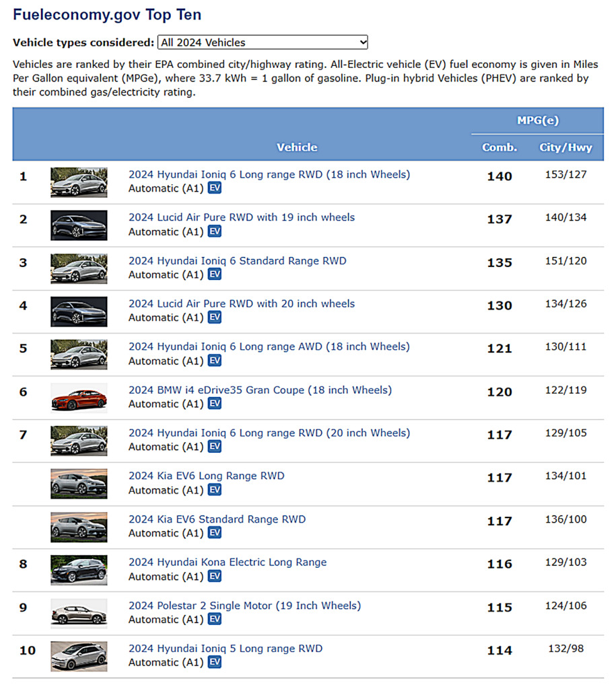Screen dimensions: 616x689
Task: Click city/hwy value 134/101
Action: pyautogui.click(x=566, y=476)
